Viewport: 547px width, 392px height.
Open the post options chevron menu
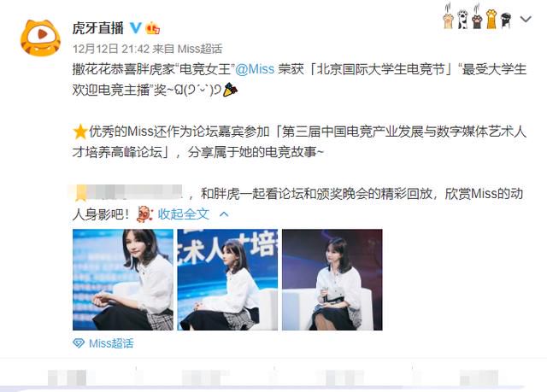click(526, 19)
